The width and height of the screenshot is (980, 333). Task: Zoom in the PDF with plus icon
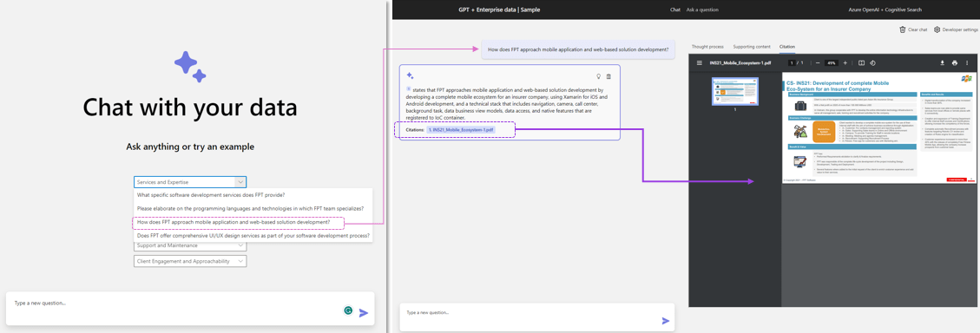(845, 63)
